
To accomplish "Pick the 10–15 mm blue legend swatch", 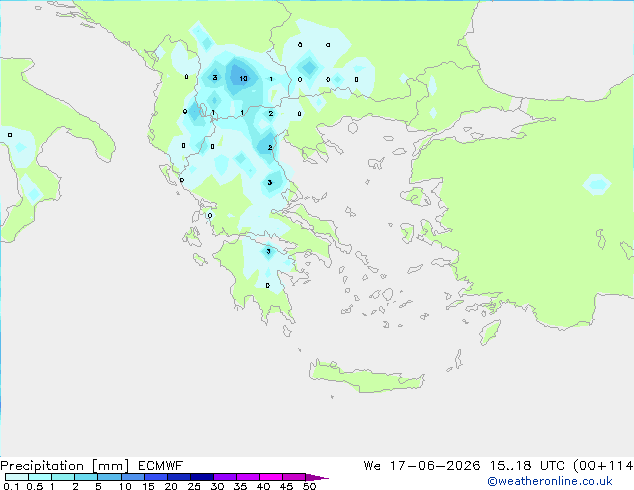I will [x=132, y=477].
